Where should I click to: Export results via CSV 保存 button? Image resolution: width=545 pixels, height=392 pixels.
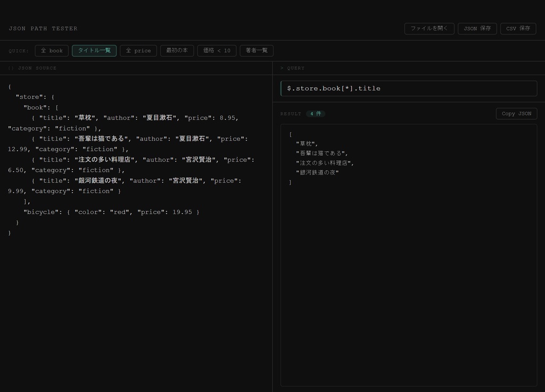click(518, 29)
